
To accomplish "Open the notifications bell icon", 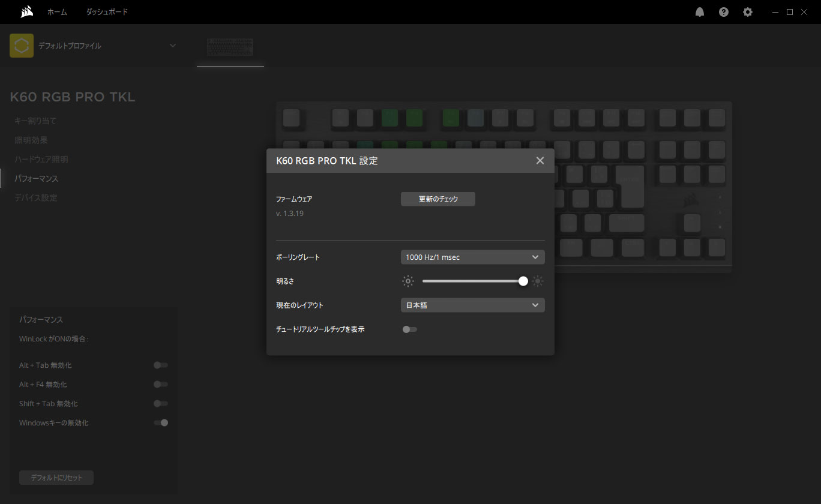I will coord(700,12).
